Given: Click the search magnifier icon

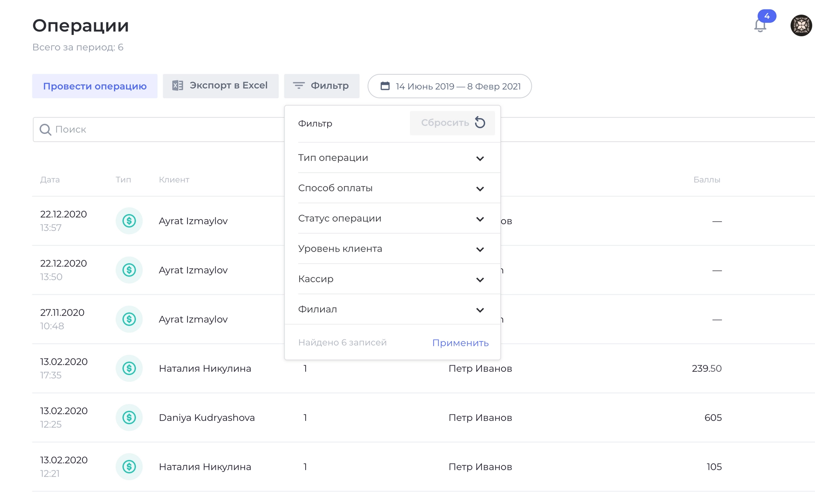Looking at the screenshot, I should (45, 130).
